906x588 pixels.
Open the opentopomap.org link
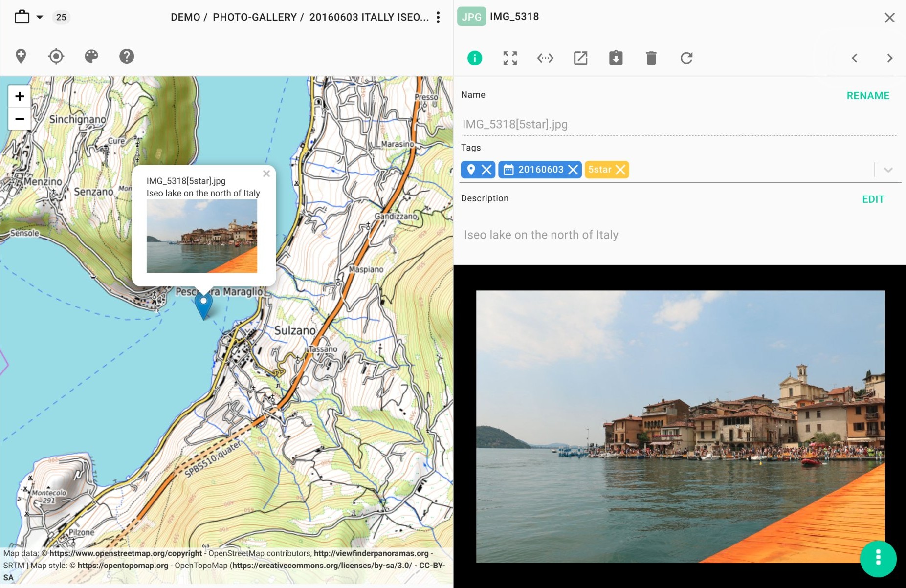click(x=123, y=566)
